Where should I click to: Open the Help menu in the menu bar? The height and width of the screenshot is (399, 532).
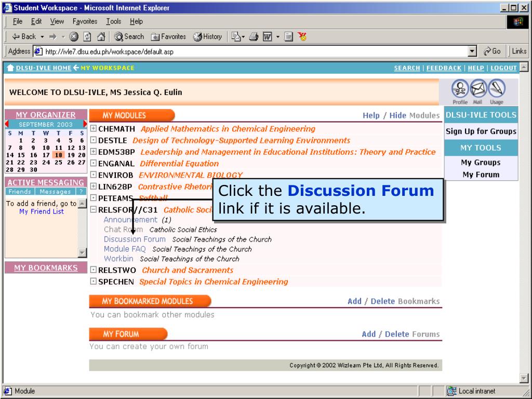coord(137,22)
